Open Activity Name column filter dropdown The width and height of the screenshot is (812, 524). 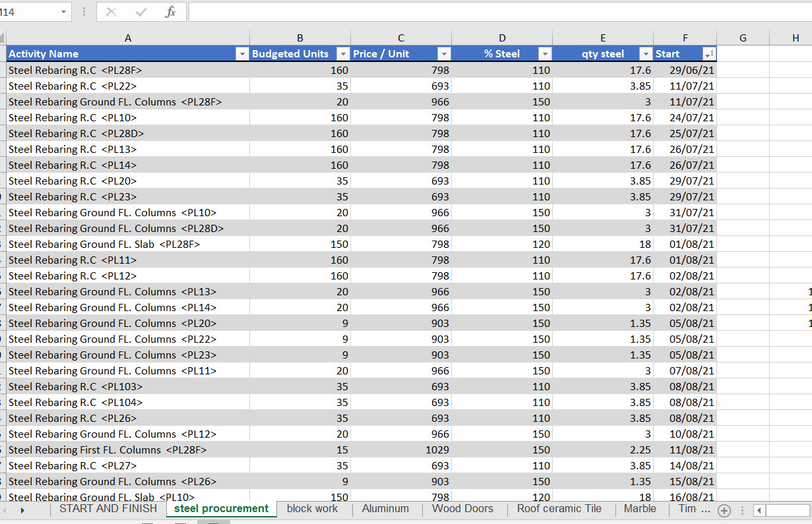(242, 54)
